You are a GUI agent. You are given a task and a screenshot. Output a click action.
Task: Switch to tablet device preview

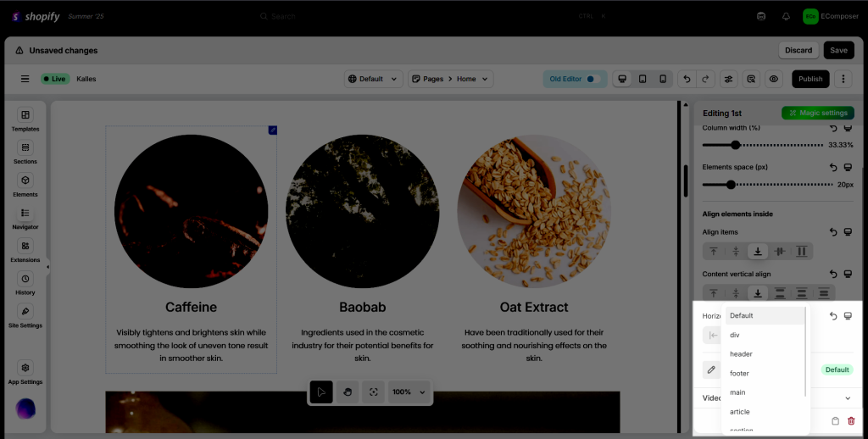643,79
